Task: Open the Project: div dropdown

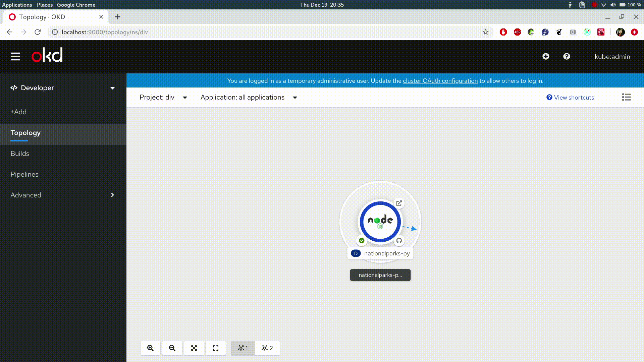Action: 163,98
